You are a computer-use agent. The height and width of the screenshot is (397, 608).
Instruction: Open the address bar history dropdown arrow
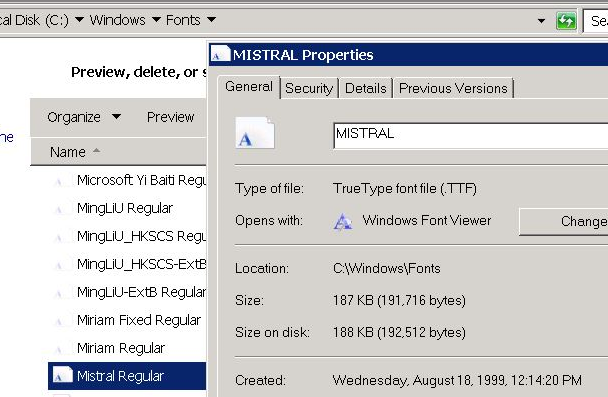541,21
